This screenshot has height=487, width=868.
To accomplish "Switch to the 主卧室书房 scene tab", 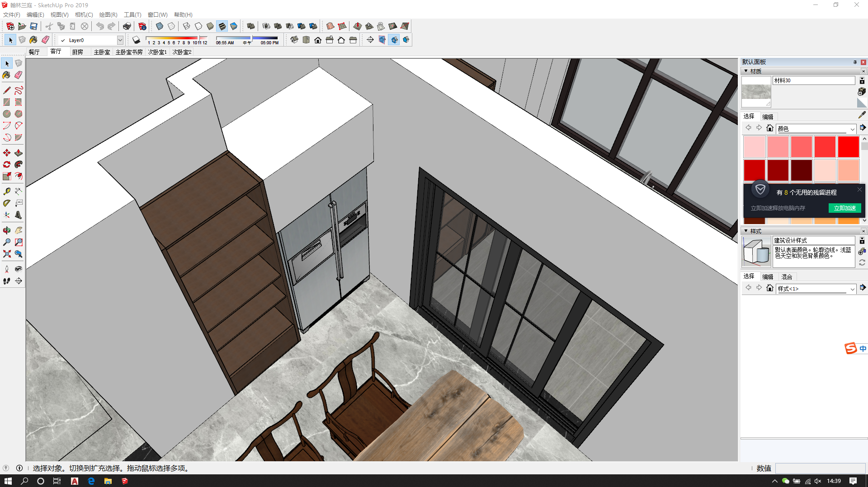I will [129, 52].
